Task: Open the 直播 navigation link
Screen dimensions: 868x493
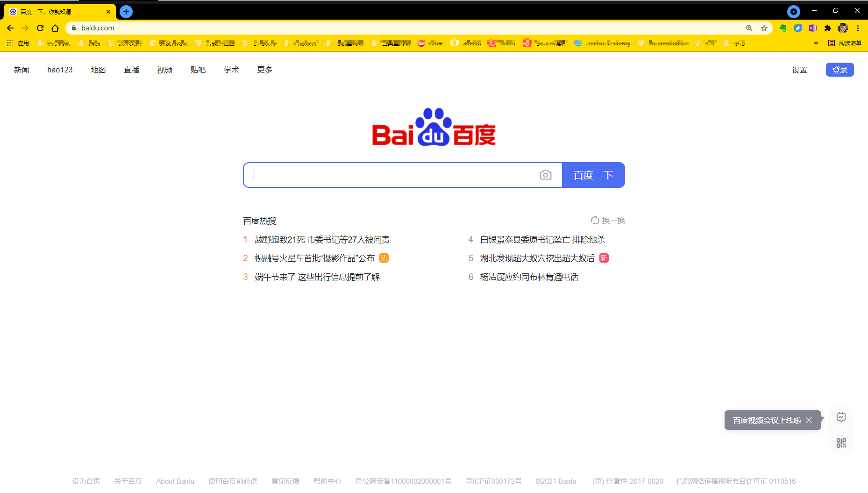Action: (132, 70)
